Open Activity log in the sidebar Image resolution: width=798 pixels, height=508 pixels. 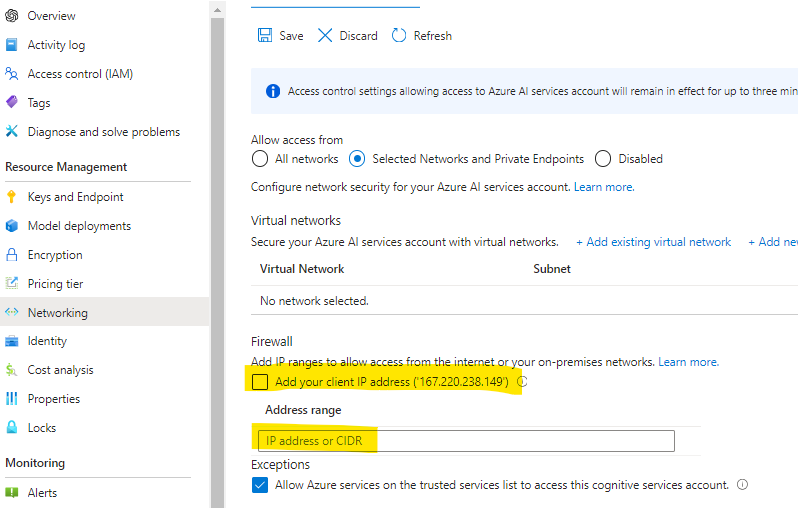(x=56, y=45)
